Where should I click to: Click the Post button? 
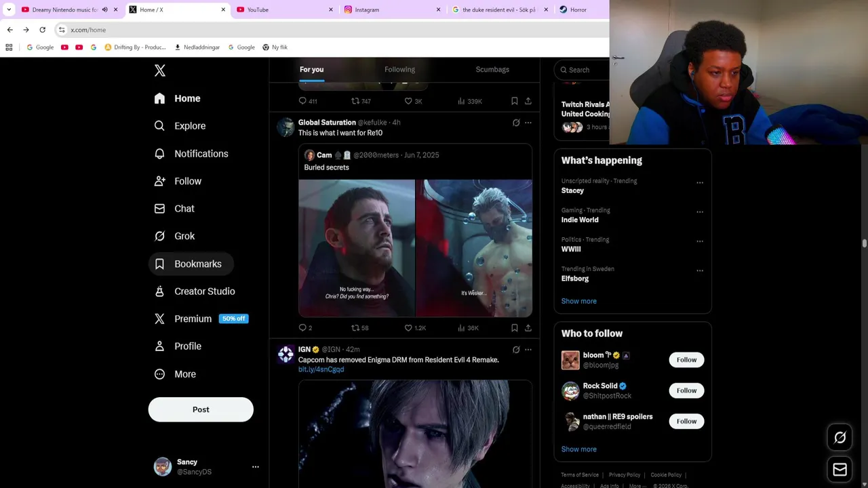pos(201,409)
